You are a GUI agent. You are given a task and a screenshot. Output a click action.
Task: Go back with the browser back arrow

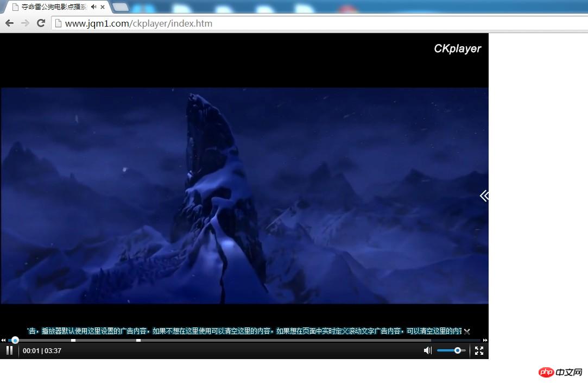9,23
